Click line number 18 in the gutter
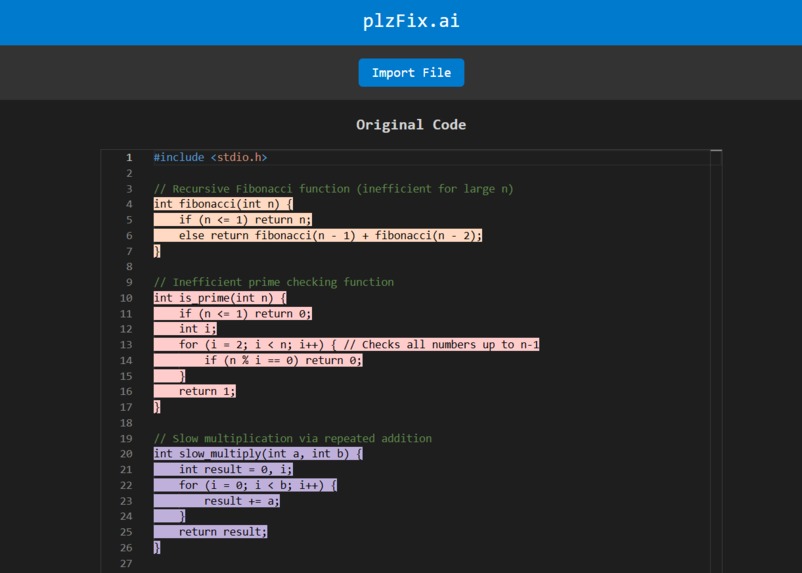 click(126, 423)
